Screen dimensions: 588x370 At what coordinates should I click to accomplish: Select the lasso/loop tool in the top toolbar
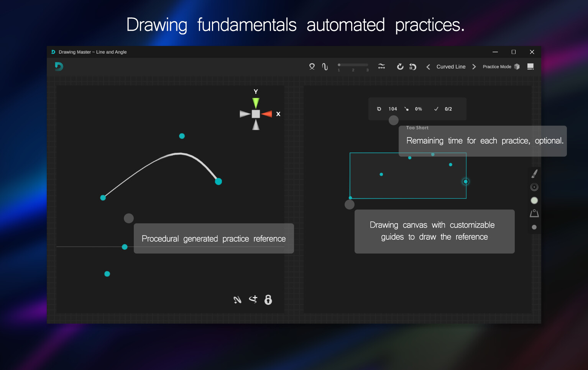(x=312, y=66)
